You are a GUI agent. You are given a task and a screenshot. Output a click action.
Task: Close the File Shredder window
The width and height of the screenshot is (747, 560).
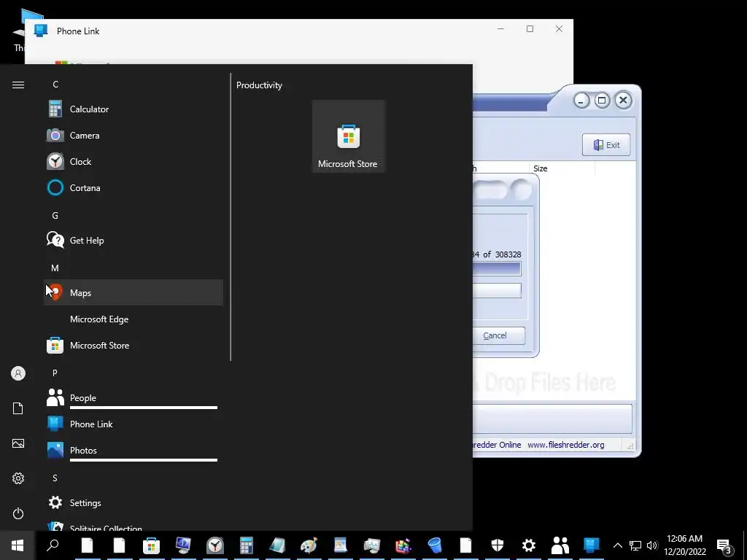coord(623,101)
